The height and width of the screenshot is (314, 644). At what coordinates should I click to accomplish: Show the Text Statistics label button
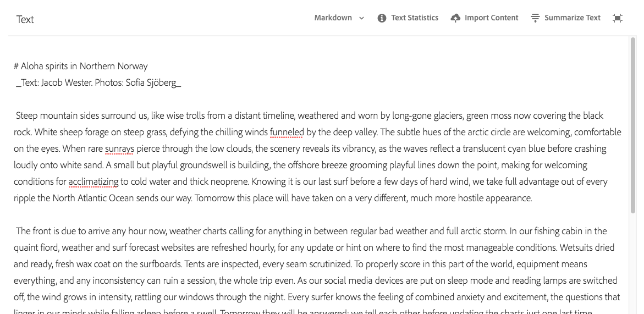(x=415, y=18)
